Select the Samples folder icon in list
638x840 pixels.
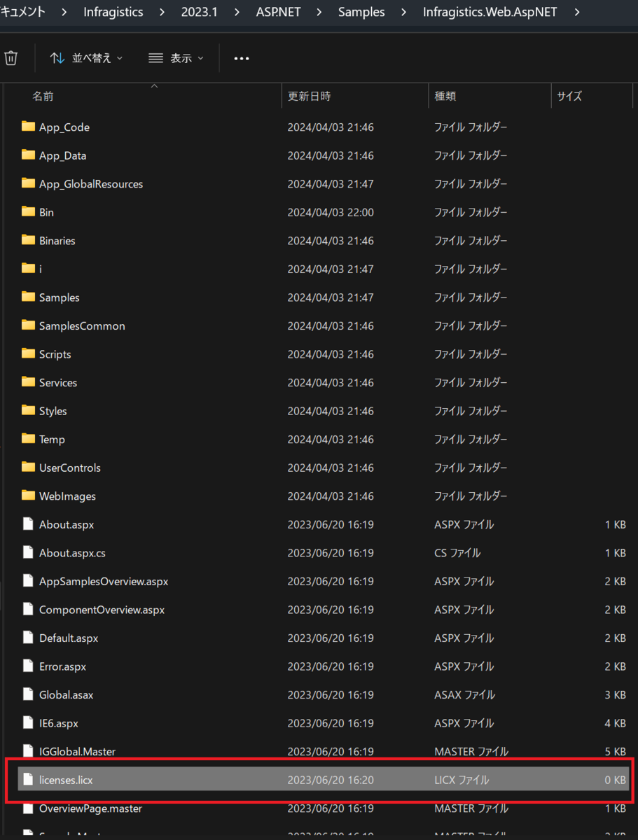28,297
